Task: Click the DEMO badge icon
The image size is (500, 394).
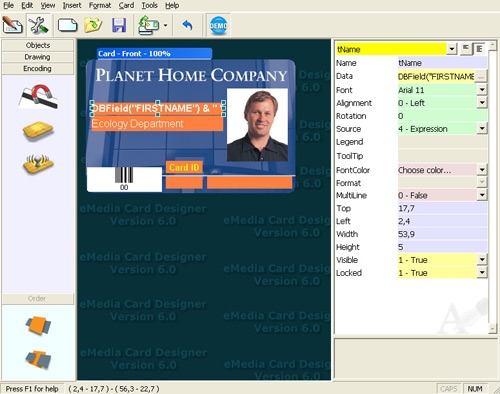Action: [x=218, y=25]
